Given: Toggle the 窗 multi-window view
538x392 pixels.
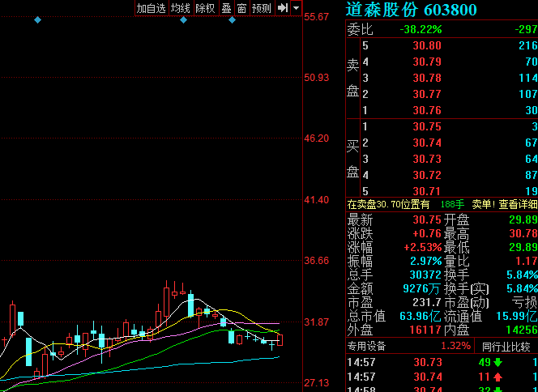Looking at the screenshot, I should 241,8.
